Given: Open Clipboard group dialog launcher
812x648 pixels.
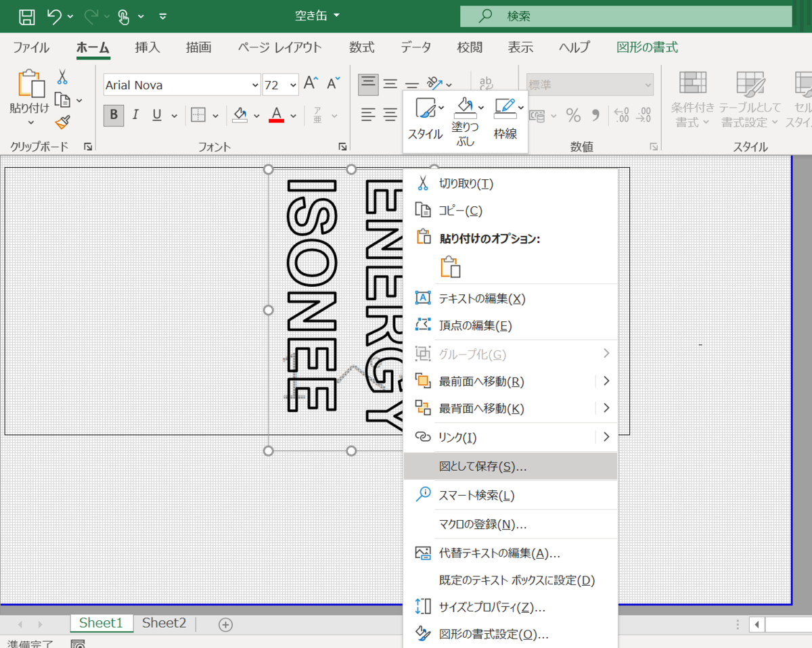Looking at the screenshot, I should coord(87,146).
